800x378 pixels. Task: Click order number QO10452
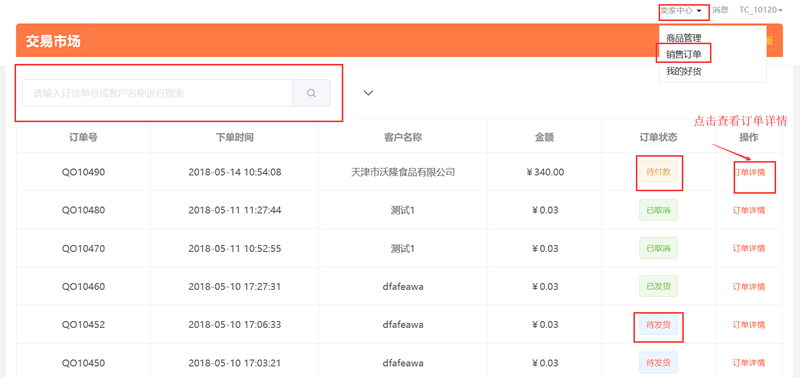(83, 325)
